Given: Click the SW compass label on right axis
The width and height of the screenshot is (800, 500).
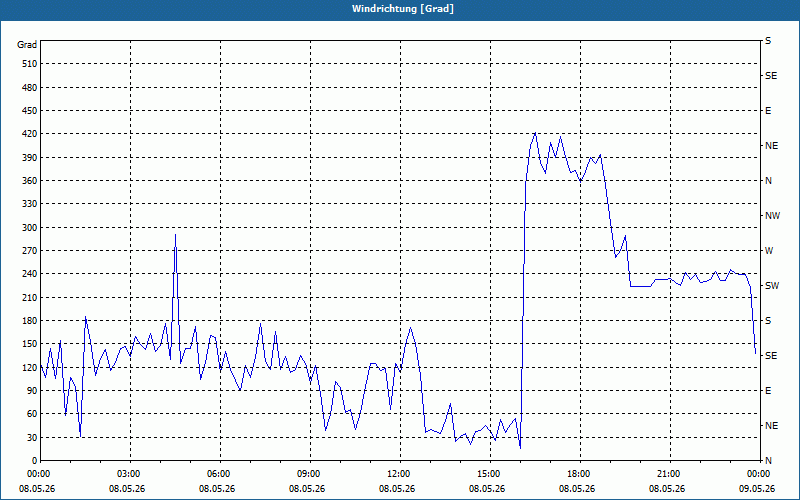Looking at the screenshot, I should 772,286.
